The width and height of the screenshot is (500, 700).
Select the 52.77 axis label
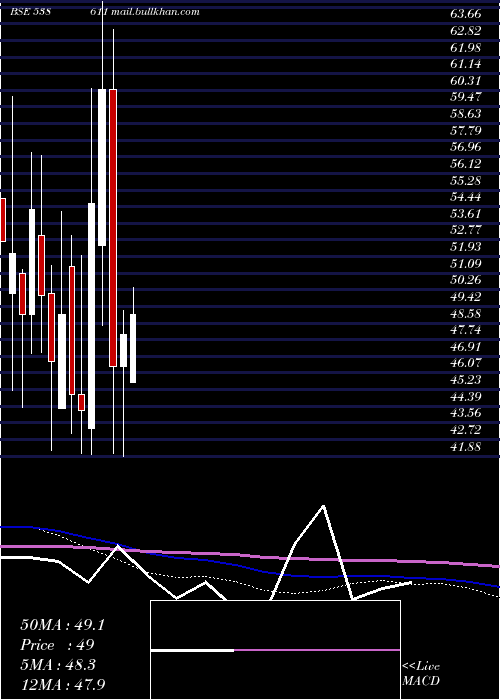click(x=466, y=230)
